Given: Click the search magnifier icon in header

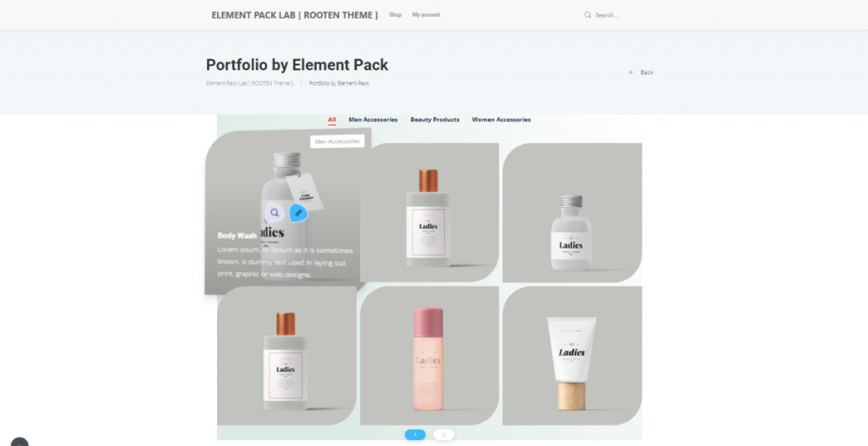Looking at the screenshot, I should (x=587, y=15).
